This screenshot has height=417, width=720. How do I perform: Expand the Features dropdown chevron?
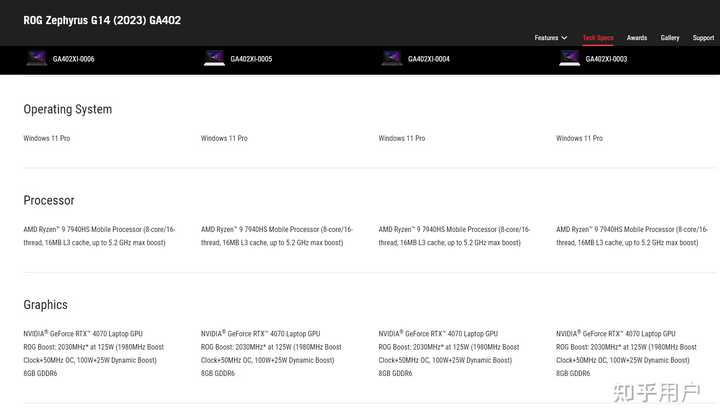(x=564, y=38)
